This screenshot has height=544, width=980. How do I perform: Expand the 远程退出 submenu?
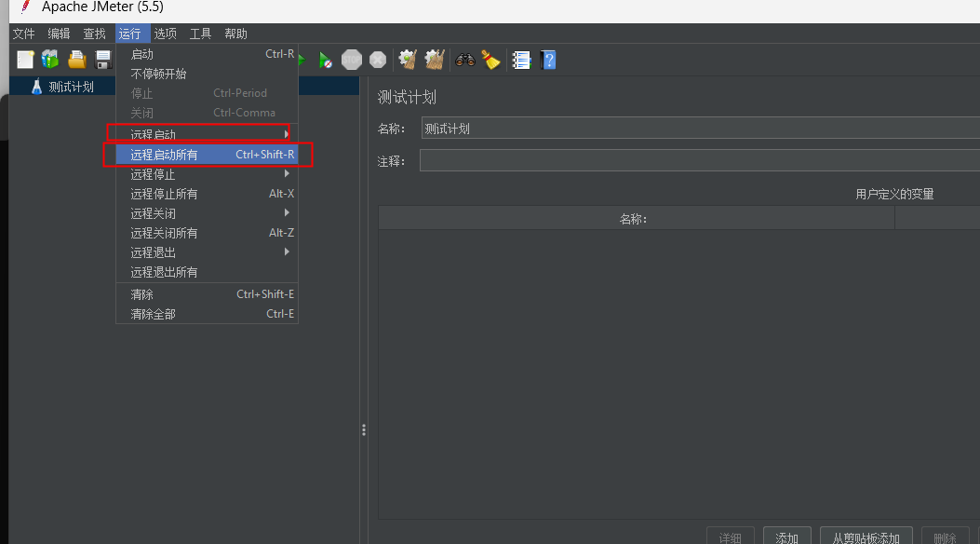point(207,252)
